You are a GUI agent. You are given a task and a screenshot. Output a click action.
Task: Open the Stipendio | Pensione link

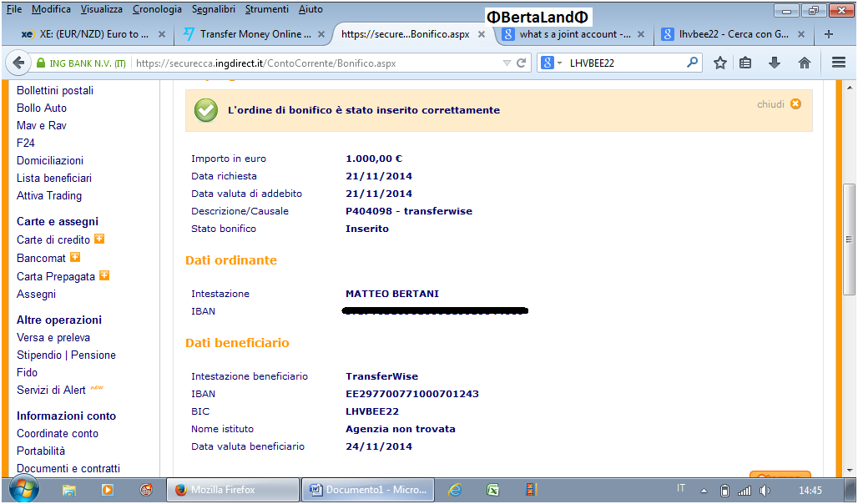tap(66, 355)
